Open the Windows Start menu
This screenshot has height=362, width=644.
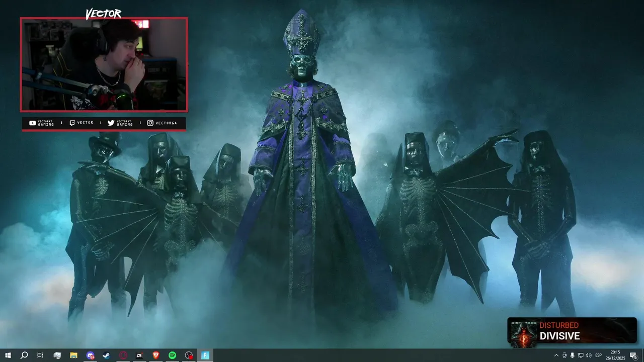(8, 355)
